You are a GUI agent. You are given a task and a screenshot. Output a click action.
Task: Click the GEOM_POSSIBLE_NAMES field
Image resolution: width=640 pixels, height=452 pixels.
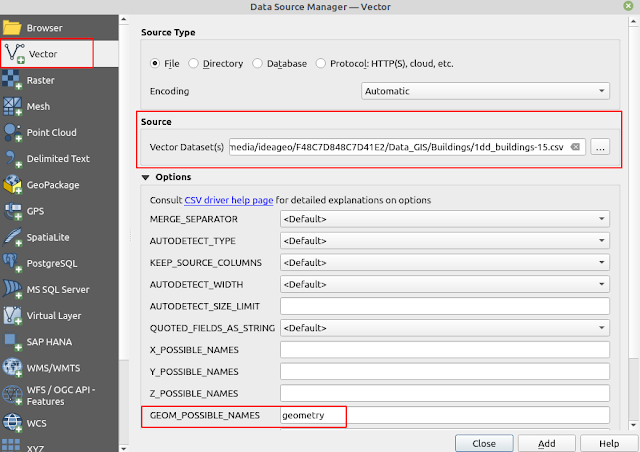pos(445,415)
